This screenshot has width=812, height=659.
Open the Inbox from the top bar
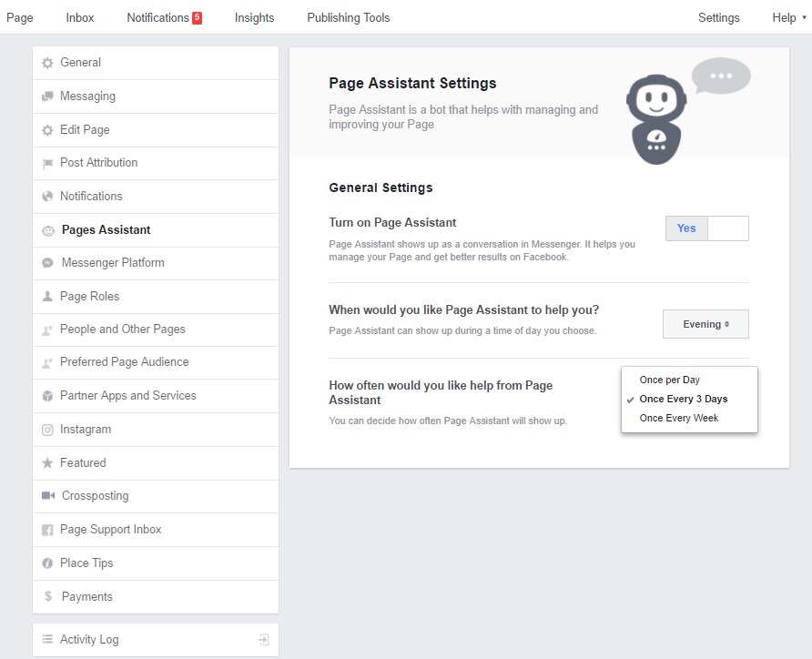[x=79, y=17]
